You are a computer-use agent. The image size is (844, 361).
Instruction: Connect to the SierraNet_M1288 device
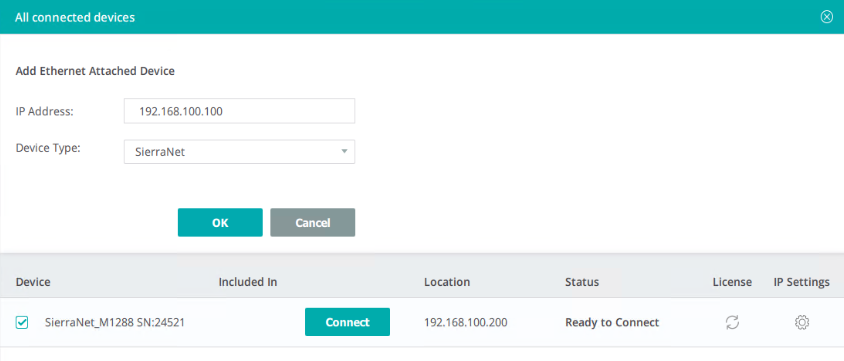347,322
